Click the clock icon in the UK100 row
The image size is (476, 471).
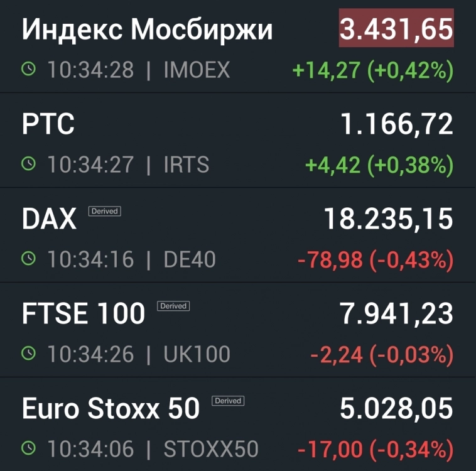tap(29, 354)
